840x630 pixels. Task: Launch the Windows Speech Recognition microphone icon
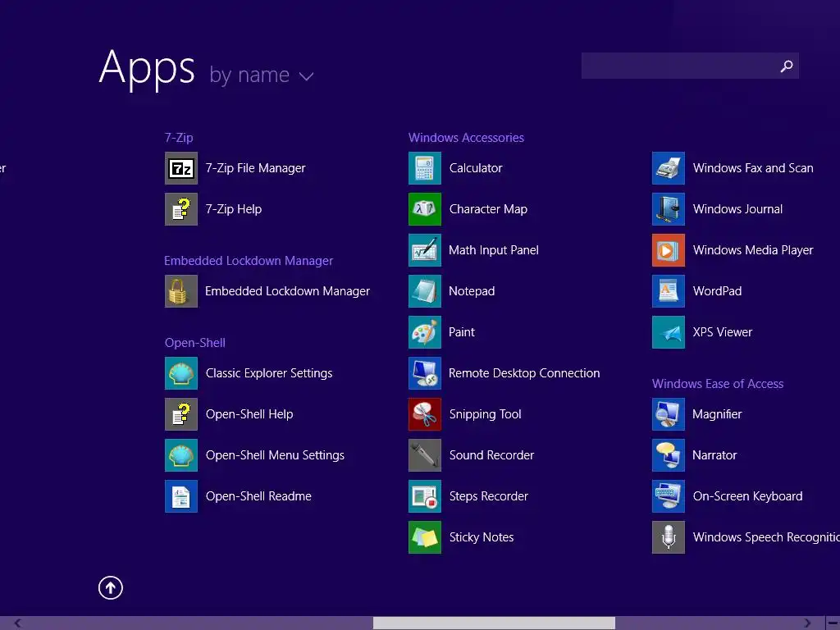tap(669, 537)
